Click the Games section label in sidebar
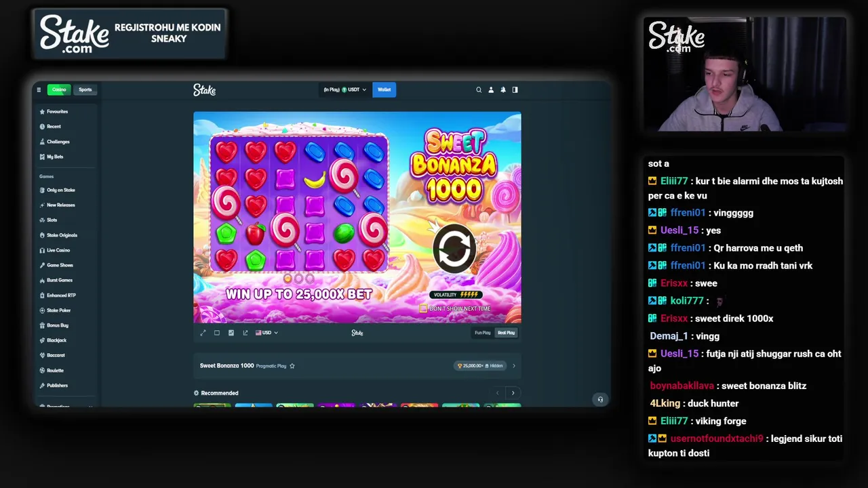 coord(46,176)
